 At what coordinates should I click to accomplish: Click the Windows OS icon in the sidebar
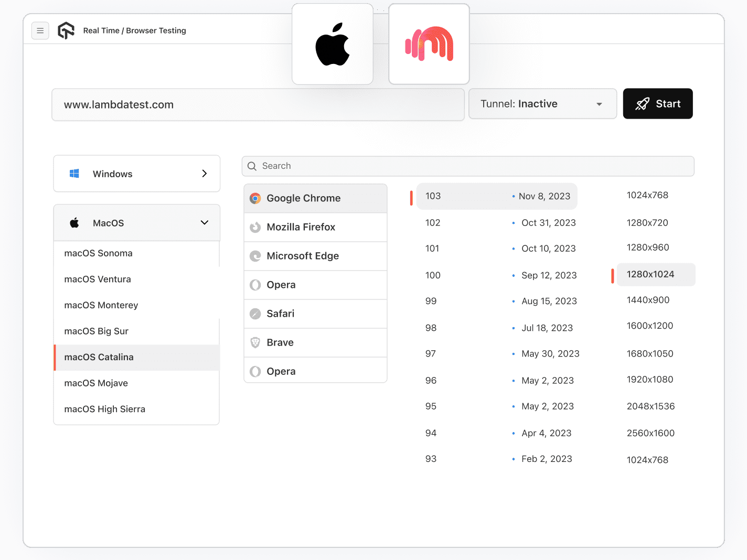click(x=74, y=174)
